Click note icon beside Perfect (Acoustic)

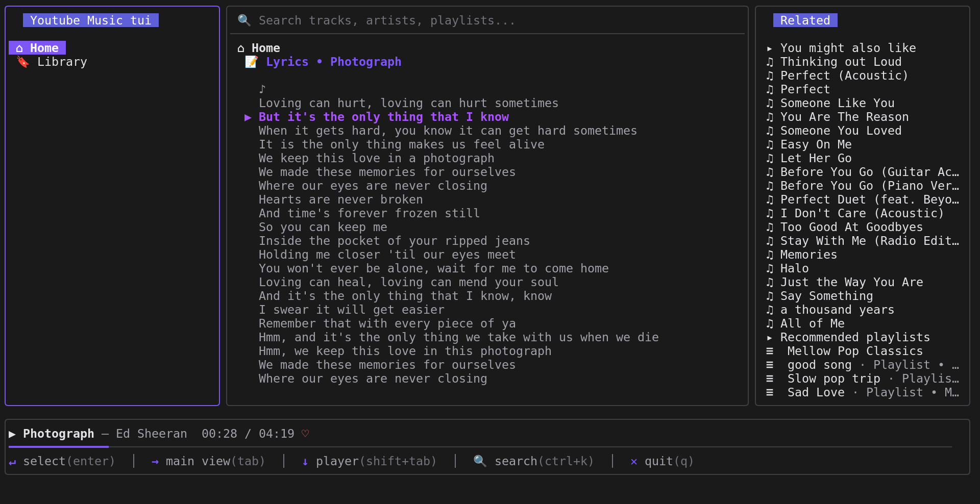770,75
